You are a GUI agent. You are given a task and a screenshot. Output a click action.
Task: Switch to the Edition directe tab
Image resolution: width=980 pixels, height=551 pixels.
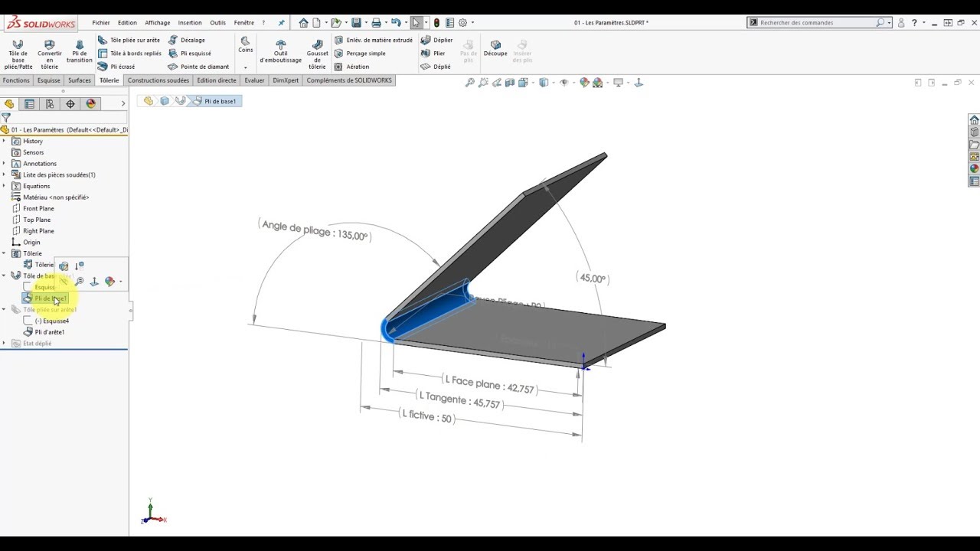[x=217, y=80]
